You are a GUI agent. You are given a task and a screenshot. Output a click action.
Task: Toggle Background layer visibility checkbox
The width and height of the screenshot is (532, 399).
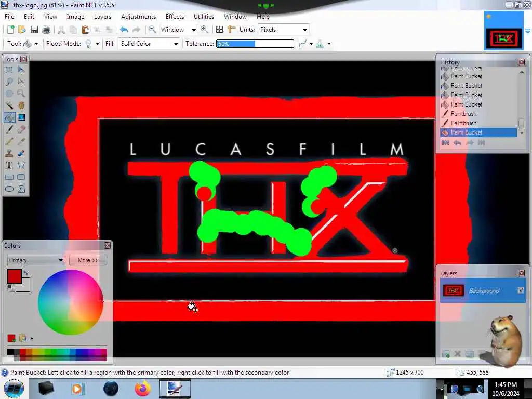tap(521, 290)
